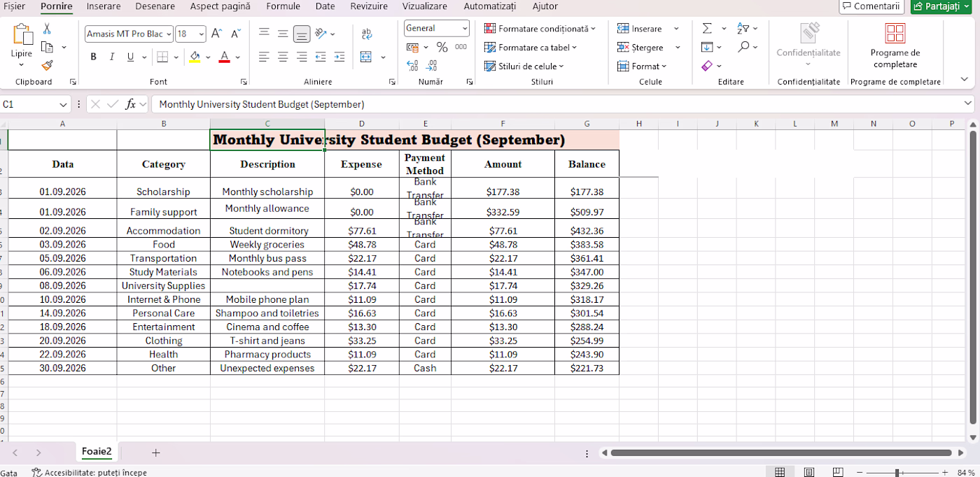Open the Format cells dropdown
The image size is (980, 477).
pos(642,66)
